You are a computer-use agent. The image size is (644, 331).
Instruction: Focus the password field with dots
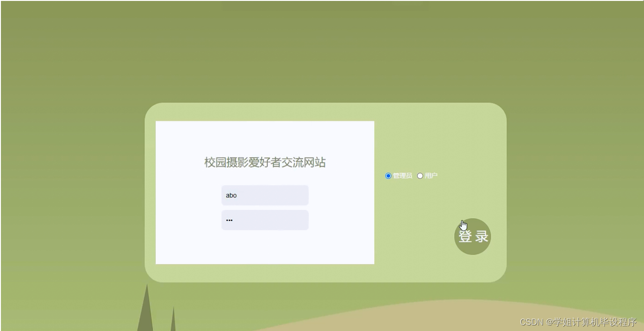(x=265, y=220)
